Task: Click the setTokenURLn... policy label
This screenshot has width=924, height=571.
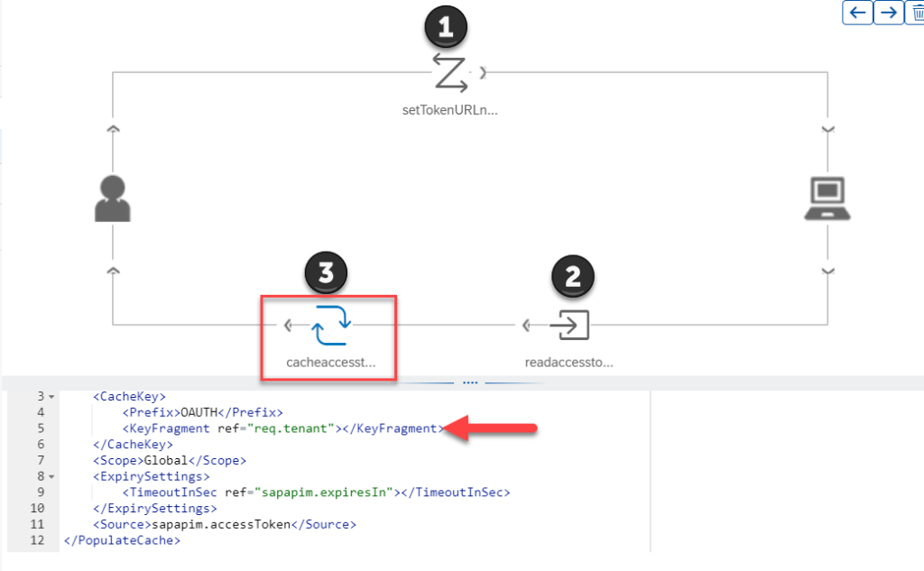Action: point(449,110)
